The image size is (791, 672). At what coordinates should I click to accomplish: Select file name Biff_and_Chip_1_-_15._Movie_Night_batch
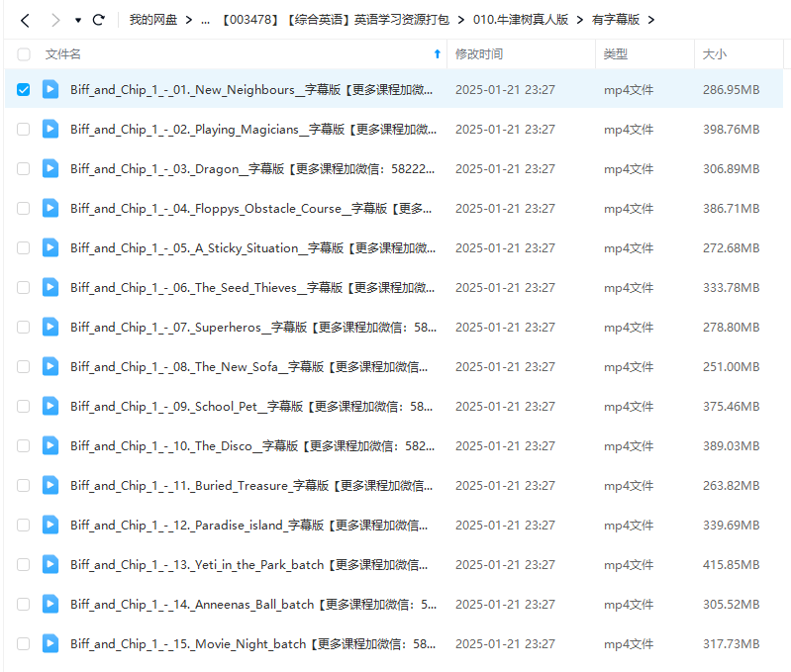(x=252, y=643)
